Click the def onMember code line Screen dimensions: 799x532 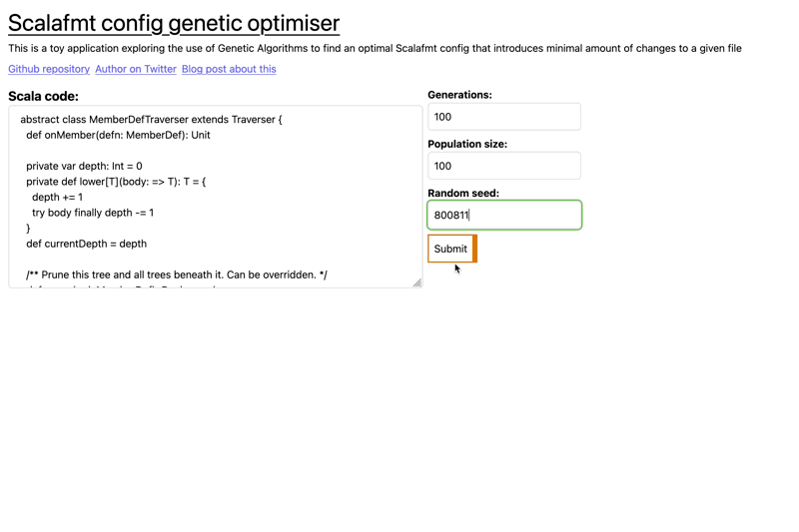(x=118, y=135)
